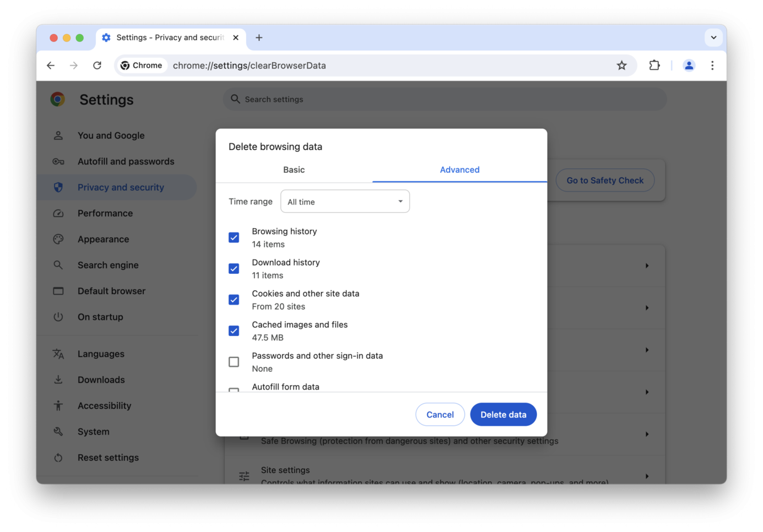Click the Go to Safety Check button
This screenshot has width=763, height=532.
tap(605, 180)
